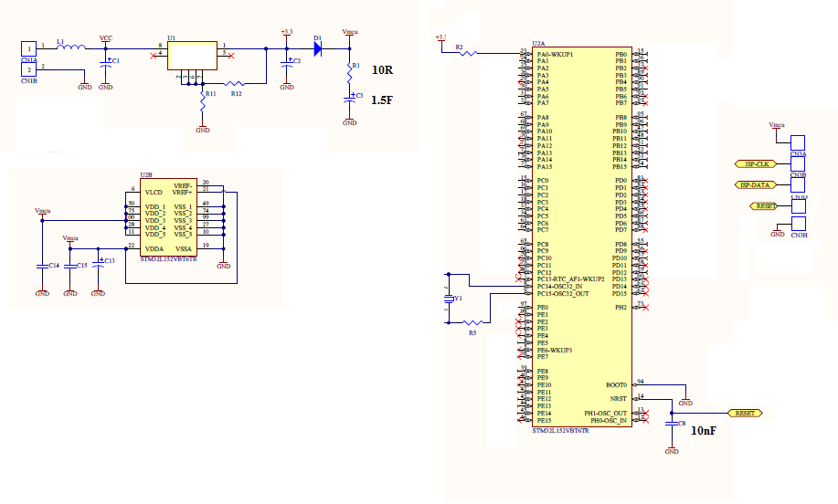Click the U2A designator label
Image resolution: width=838 pixels, height=504 pixels.
pyautogui.click(x=539, y=43)
